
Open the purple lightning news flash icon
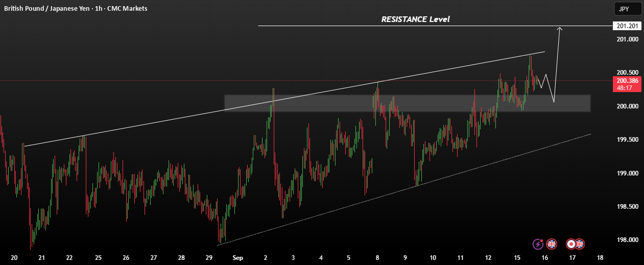[x=538, y=244]
